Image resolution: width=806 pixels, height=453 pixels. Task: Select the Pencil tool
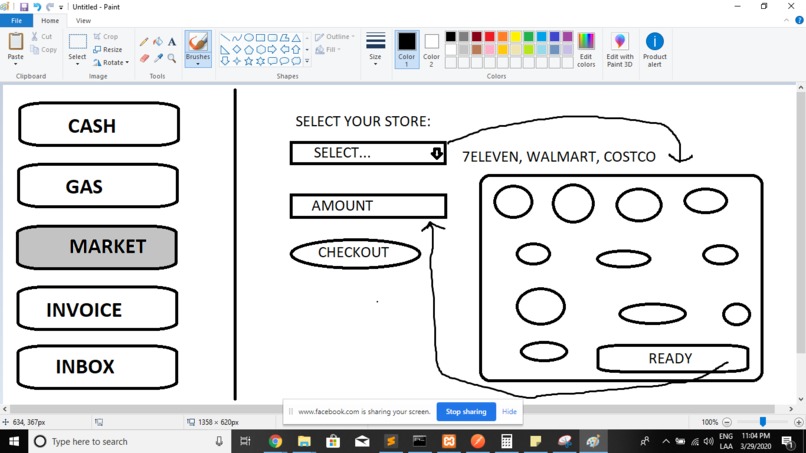coord(144,42)
